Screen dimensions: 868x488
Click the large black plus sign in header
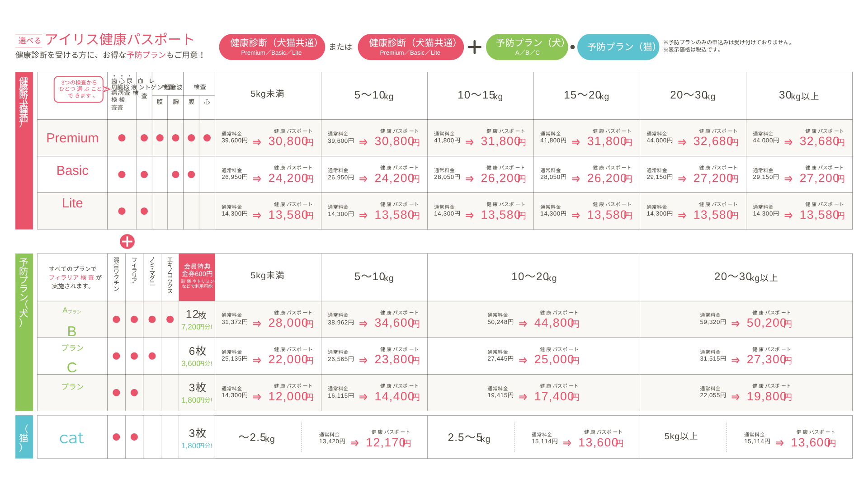coord(474,47)
